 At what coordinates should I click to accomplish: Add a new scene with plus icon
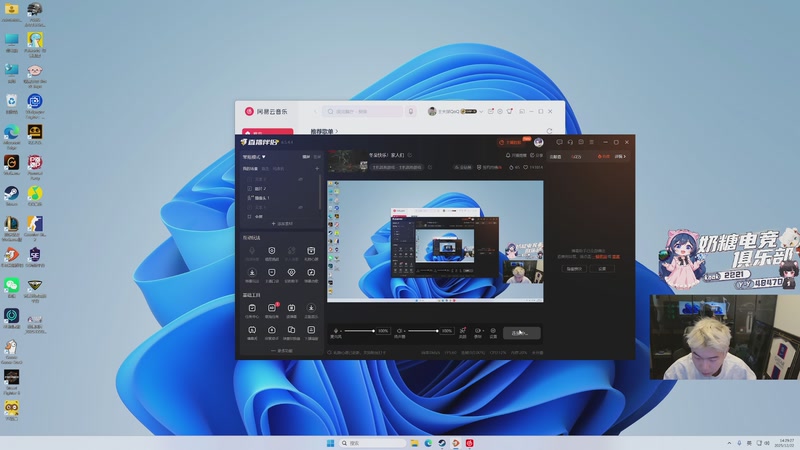point(317,168)
